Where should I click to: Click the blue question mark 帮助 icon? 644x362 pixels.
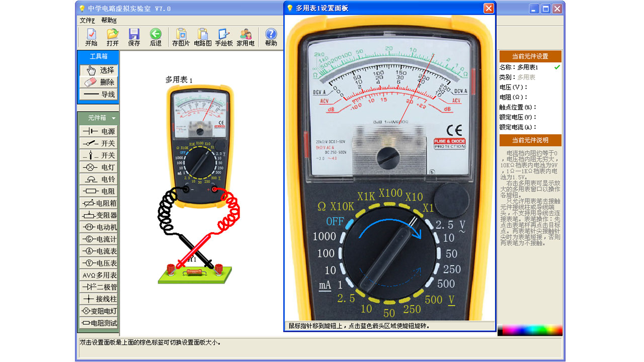tap(271, 37)
